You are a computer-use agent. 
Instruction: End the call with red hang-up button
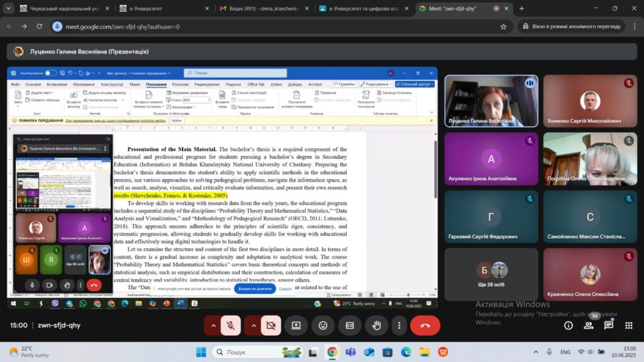click(x=425, y=326)
